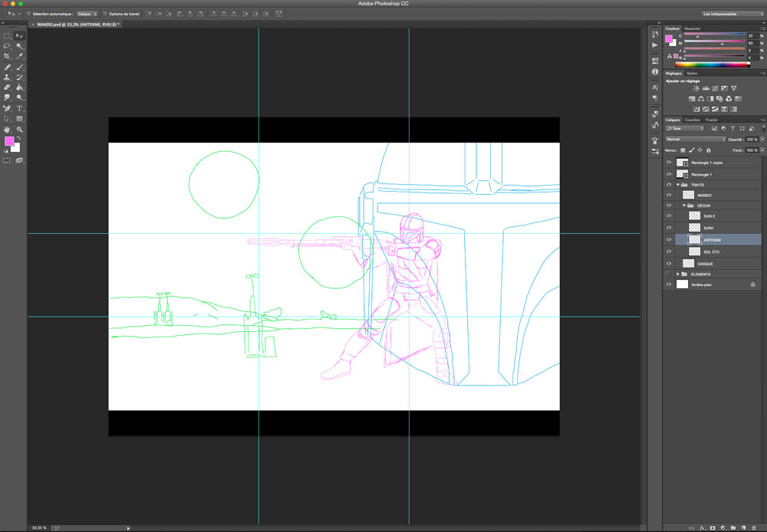This screenshot has height=532, width=767.
Task: Enable the Sélection automatique checkbox
Action: (29, 14)
